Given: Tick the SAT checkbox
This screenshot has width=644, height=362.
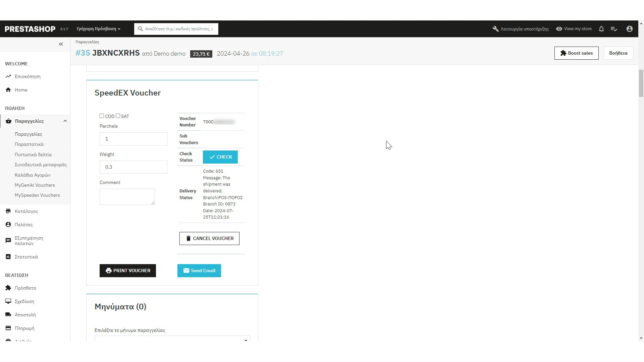Looking at the screenshot, I should pyautogui.click(x=118, y=116).
